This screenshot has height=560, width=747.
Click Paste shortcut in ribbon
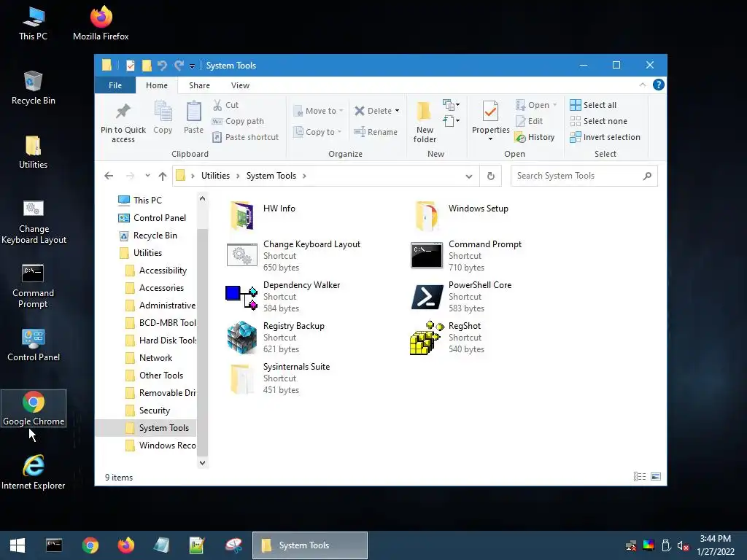click(x=245, y=137)
